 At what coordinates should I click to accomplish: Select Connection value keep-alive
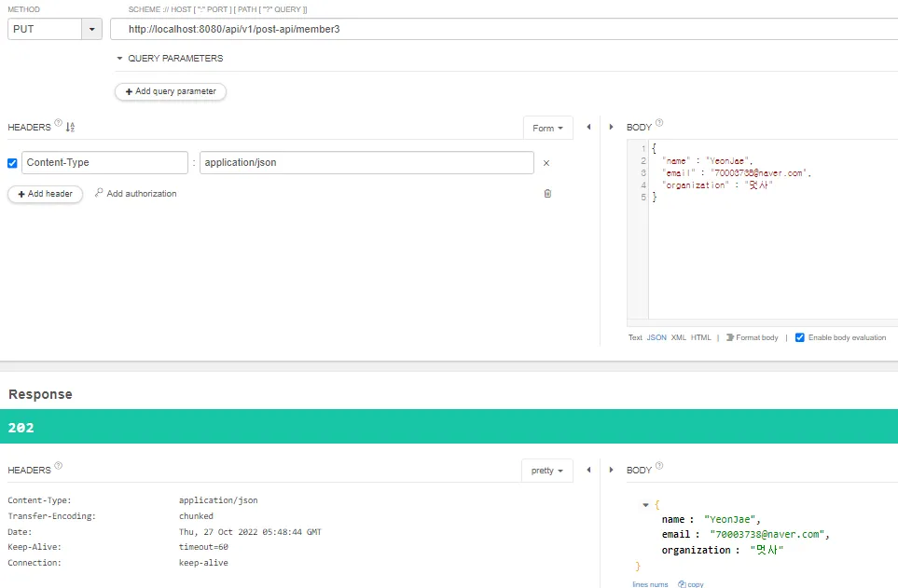coord(203,563)
